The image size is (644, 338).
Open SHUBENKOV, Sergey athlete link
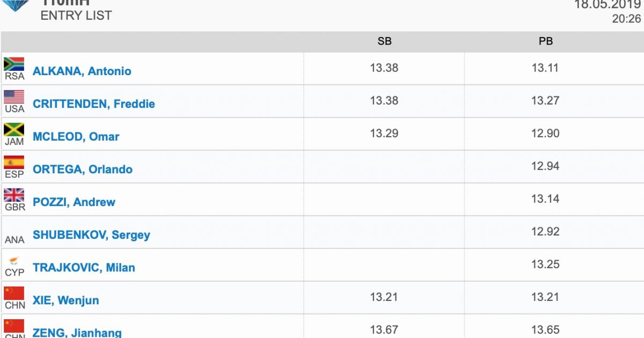(91, 234)
